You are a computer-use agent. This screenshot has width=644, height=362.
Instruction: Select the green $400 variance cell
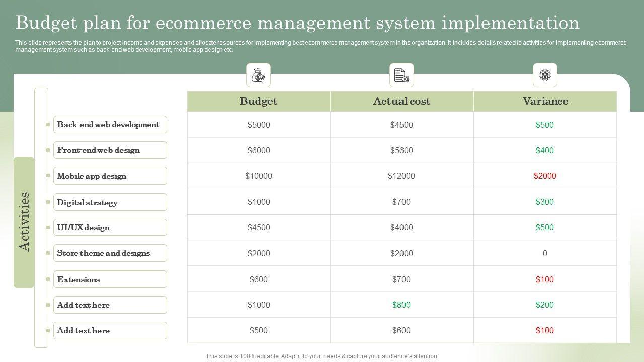tap(545, 150)
